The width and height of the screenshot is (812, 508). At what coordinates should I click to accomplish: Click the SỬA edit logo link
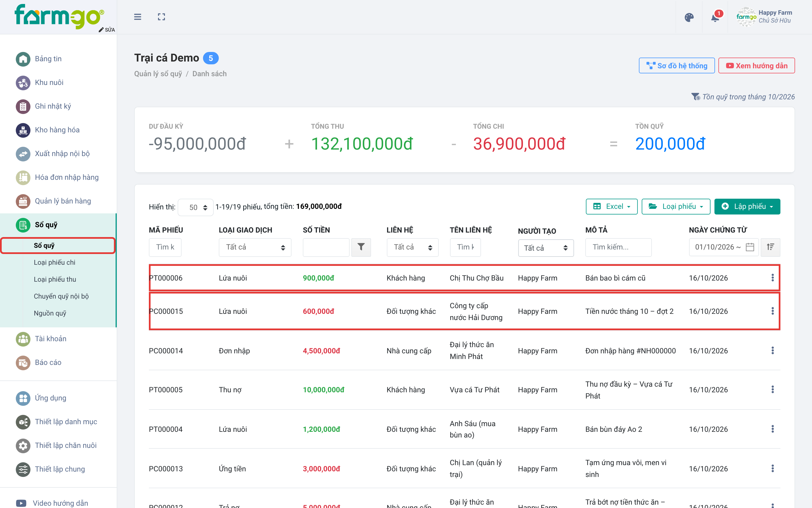point(107,30)
